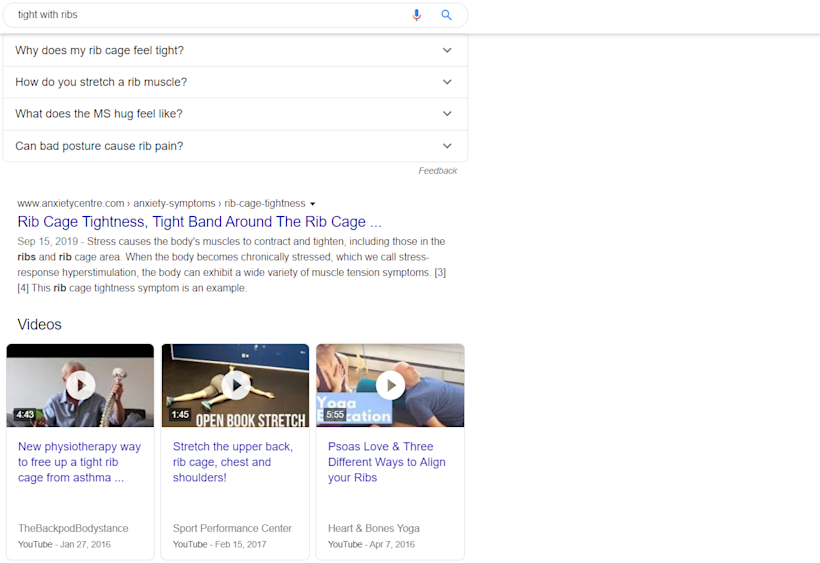820x563 pixels.
Task: Click the magnifying glass search icon
Action: coord(446,15)
